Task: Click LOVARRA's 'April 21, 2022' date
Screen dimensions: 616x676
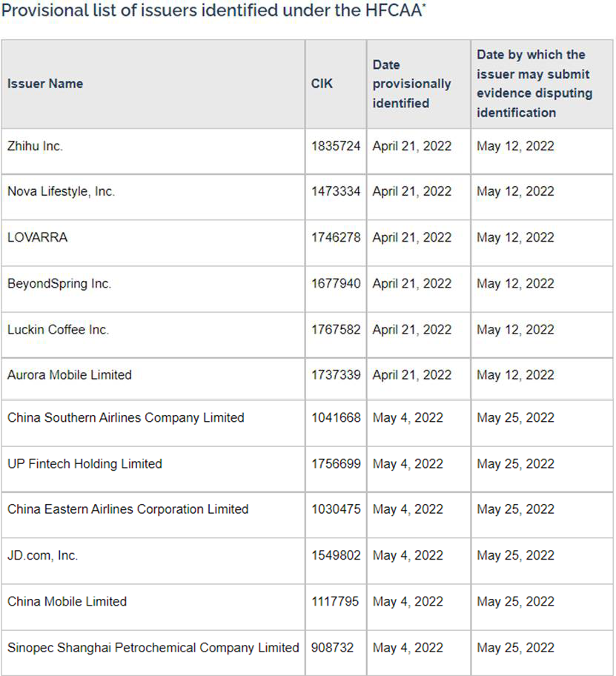Action: point(412,238)
